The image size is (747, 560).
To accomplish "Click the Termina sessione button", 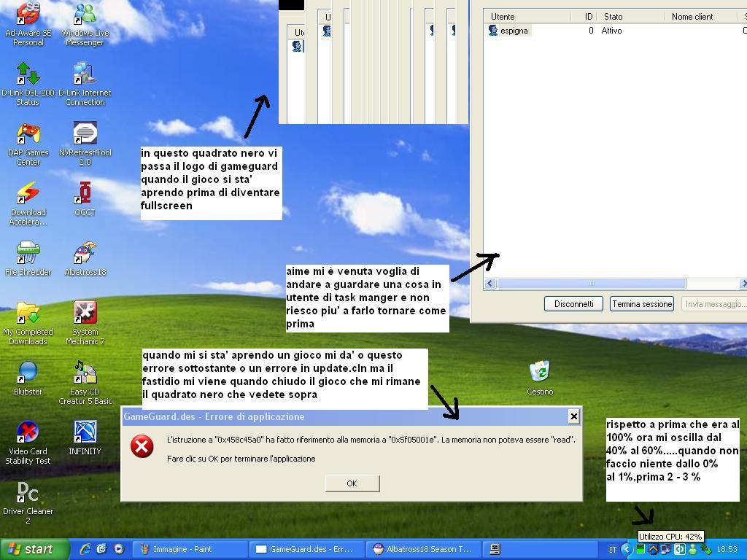I will pos(642,304).
